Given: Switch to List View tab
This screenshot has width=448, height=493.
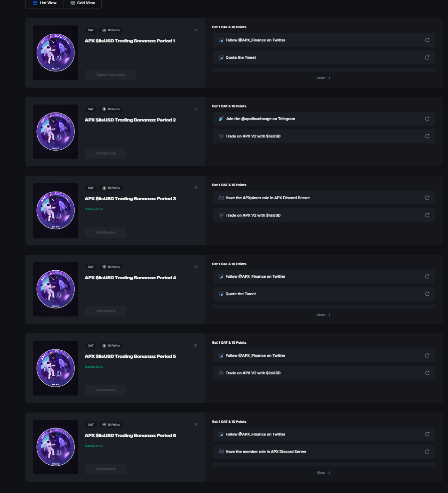Looking at the screenshot, I should 45,3.
